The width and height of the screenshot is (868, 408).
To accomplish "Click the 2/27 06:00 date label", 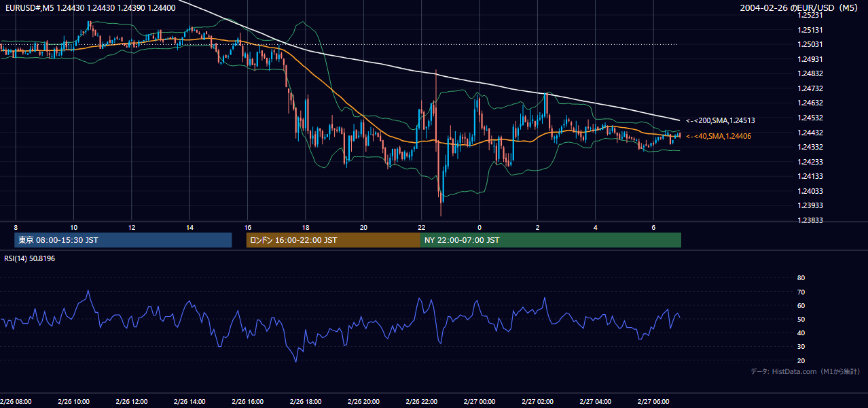I will (653, 401).
